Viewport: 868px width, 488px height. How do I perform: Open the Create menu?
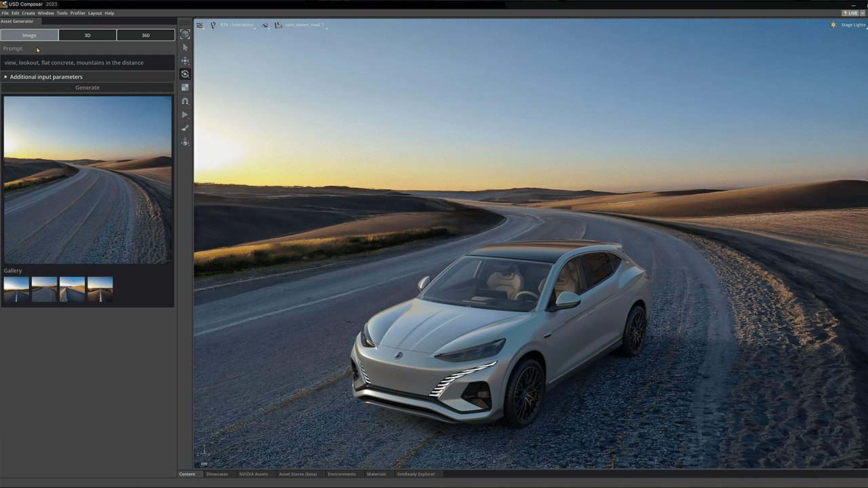pos(28,13)
